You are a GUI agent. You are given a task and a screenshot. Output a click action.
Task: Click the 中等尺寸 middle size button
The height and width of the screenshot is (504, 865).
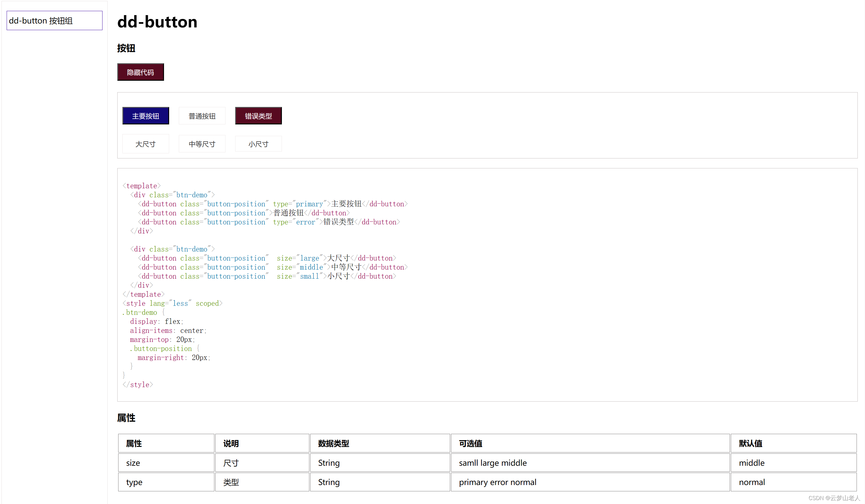pyautogui.click(x=202, y=144)
